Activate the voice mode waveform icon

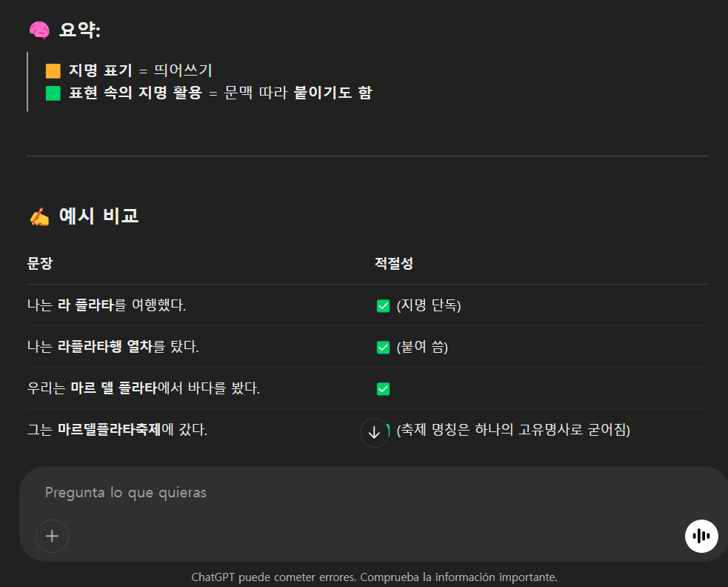[701, 536]
